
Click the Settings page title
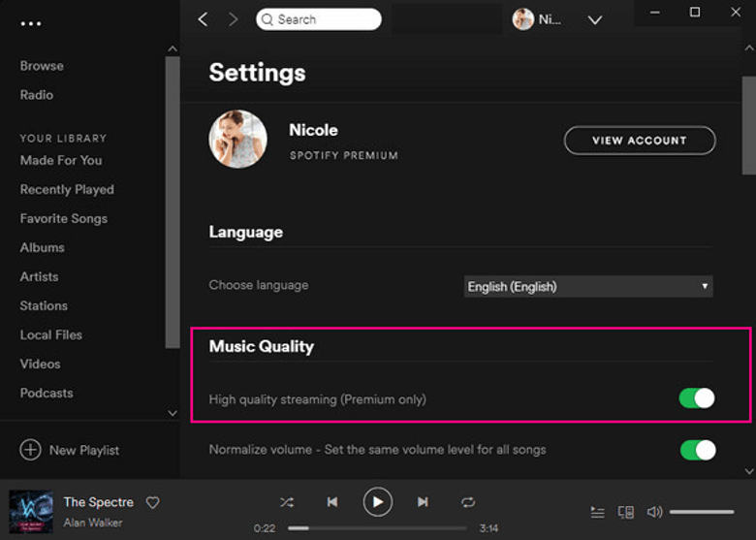click(257, 73)
